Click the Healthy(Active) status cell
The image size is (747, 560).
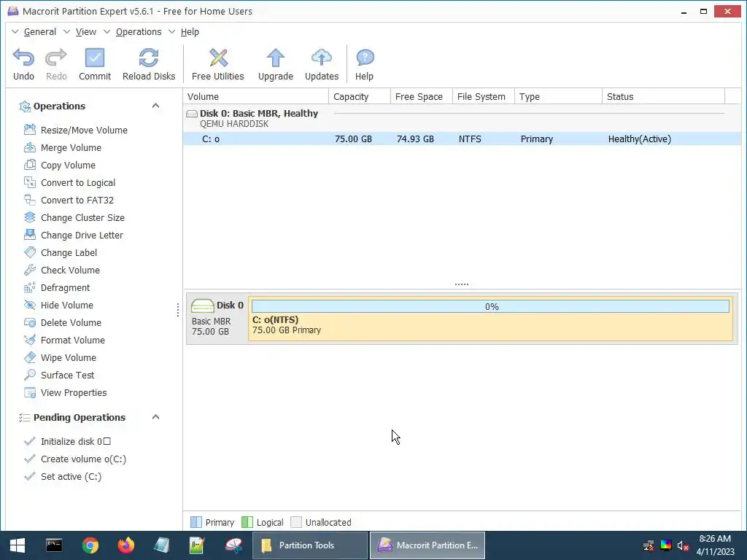pos(639,139)
